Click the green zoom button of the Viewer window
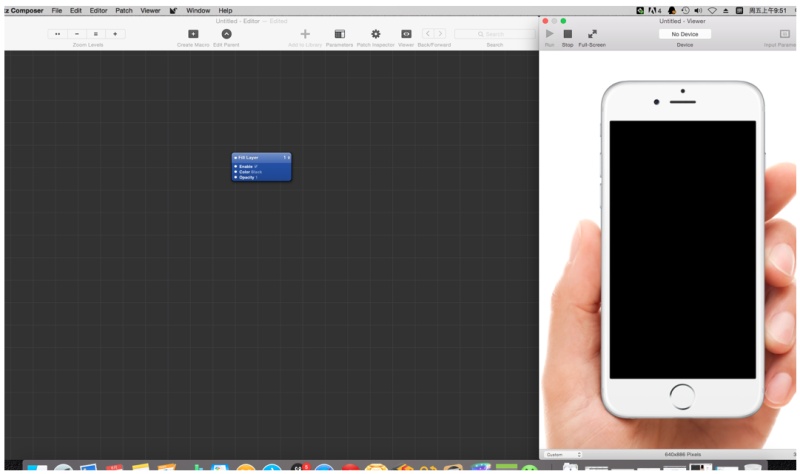Image resolution: width=800 pixels, height=474 pixels. [563, 21]
